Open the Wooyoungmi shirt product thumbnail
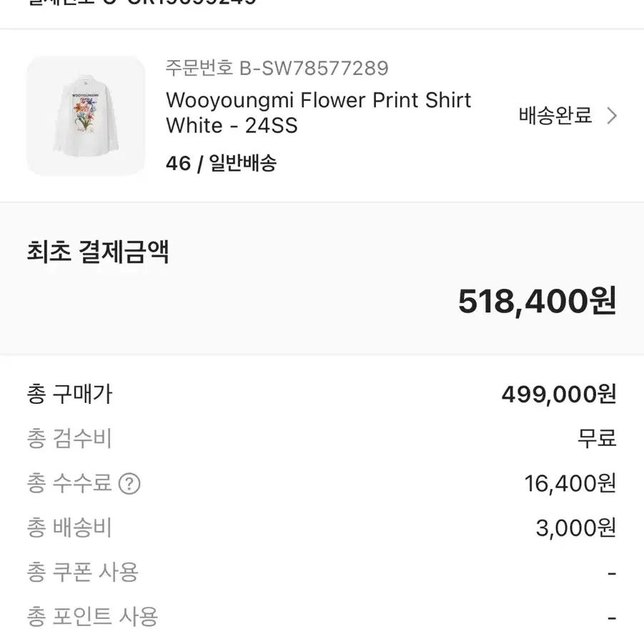Viewport: 644px width, 644px height. click(x=86, y=116)
